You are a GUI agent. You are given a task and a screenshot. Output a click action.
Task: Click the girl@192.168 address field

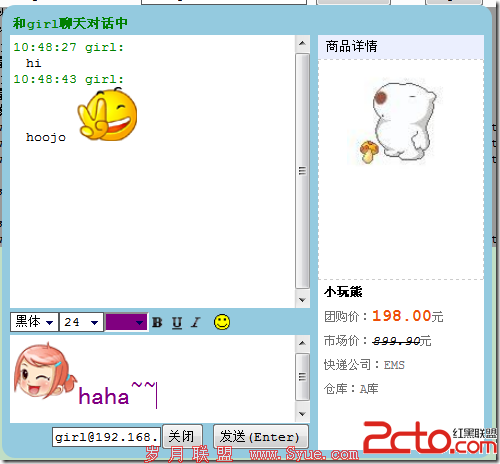point(107,437)
